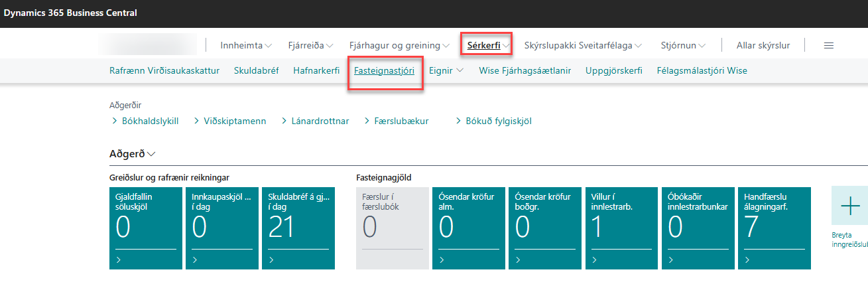Go to Hafnarkerfi menu item

point(312,70)
